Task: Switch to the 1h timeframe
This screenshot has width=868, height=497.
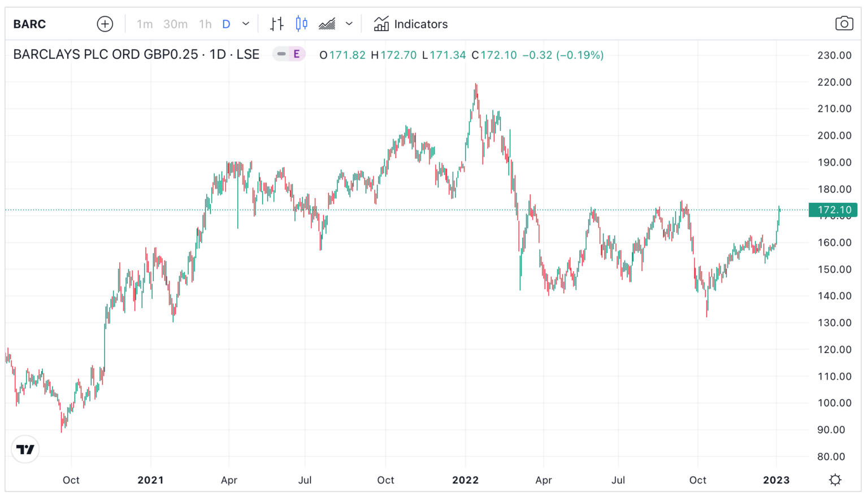Action: click(205, 24)
